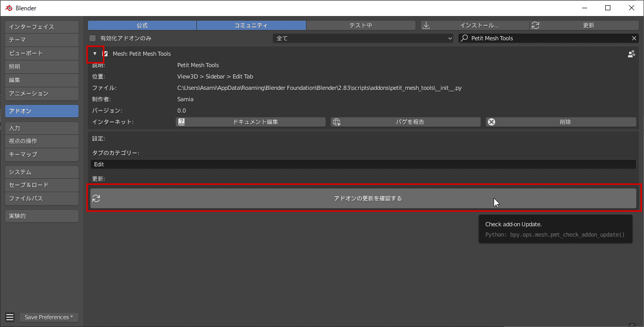The height and width of the screenshot is (327, 644).
Task: Open the セーブ＆ロード preferences section
Action: (x=42, y=185)
